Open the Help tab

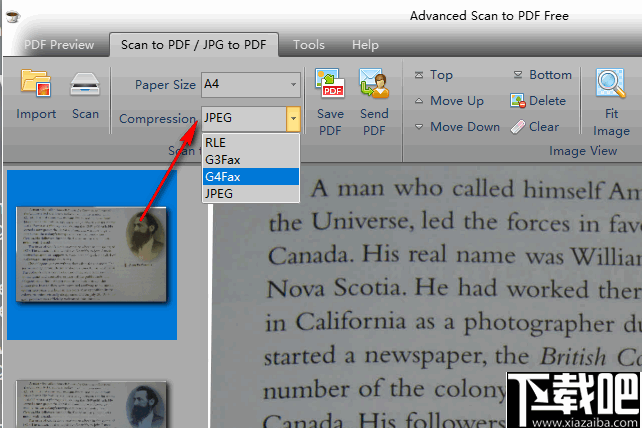[x=365, y=45]
